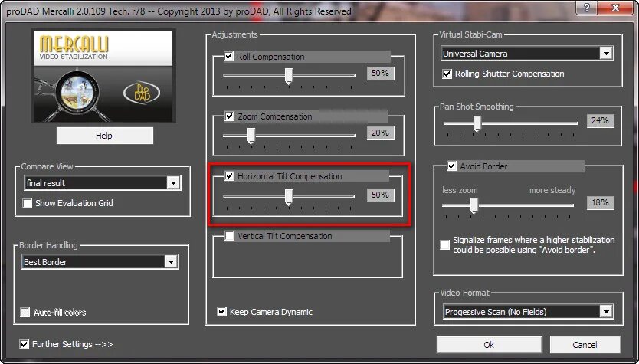Click the 'less zoom' label
Screen dimensions: 639x364
[460, 190]
